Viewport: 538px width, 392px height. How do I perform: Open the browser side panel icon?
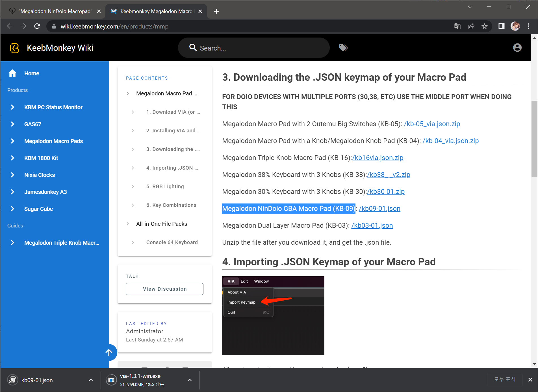pos(502,26)
